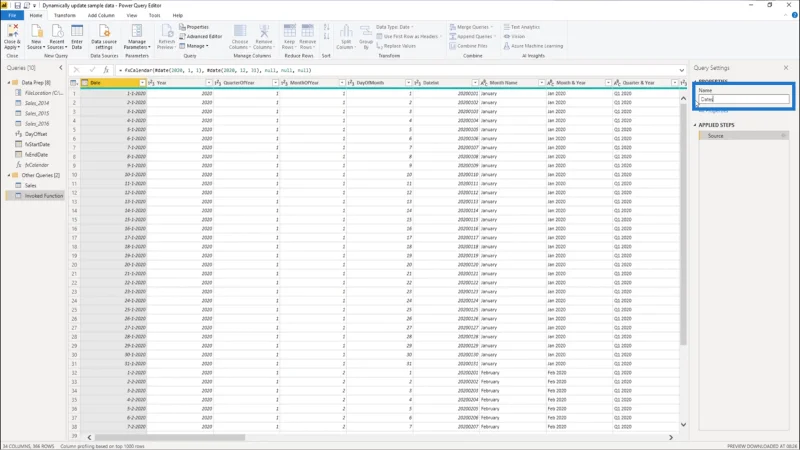
Task: Select the fxCalendar function query
Action: pyautogui.click(x=37, y=165)
